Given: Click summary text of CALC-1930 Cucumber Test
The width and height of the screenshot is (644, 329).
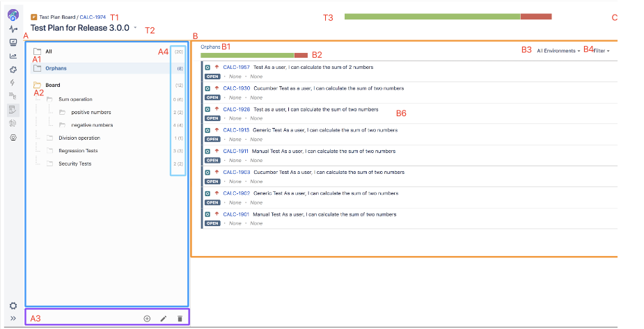Looking at the screenshot, I should tap(329, 88).
